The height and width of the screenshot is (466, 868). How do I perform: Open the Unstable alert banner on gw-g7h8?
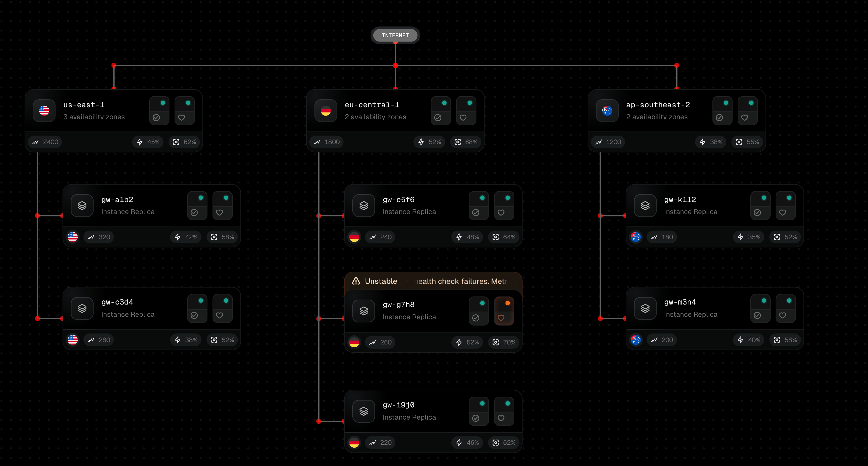coord(433,281)
